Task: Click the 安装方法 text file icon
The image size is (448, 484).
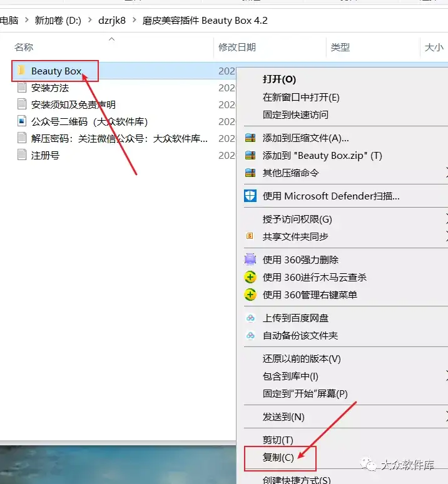Action: [22, 88]
